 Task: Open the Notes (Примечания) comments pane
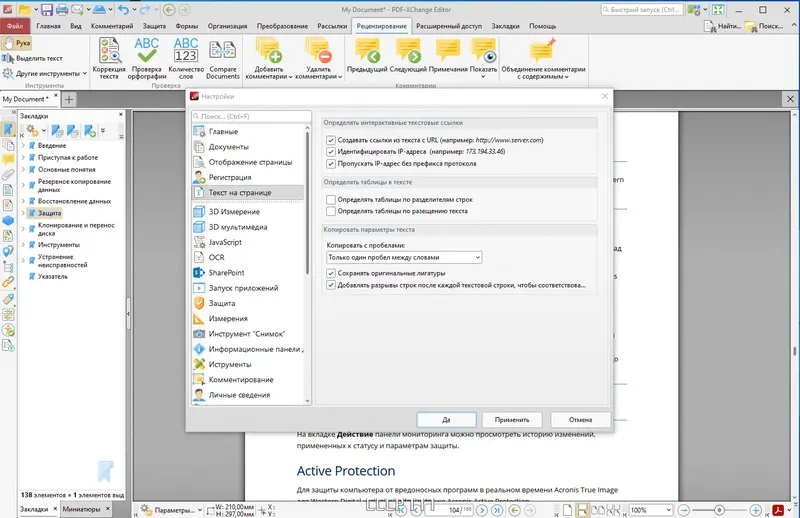pos(448,55)
